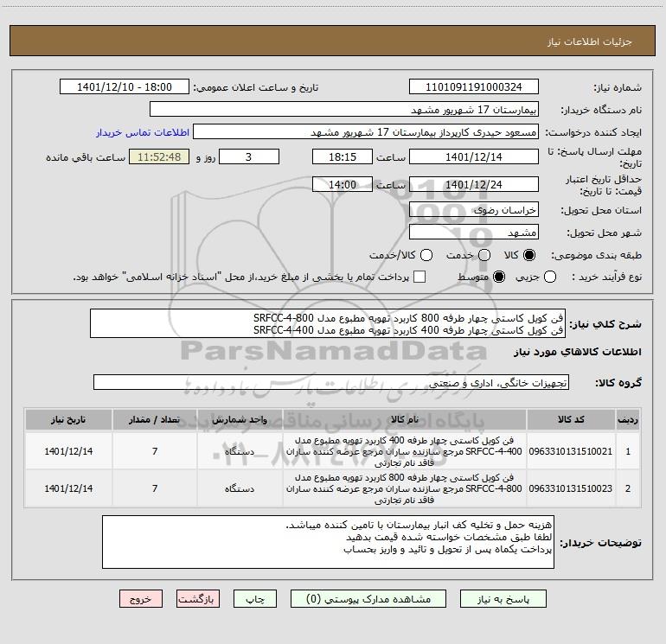Click the remaining days field showing 3

249,156
